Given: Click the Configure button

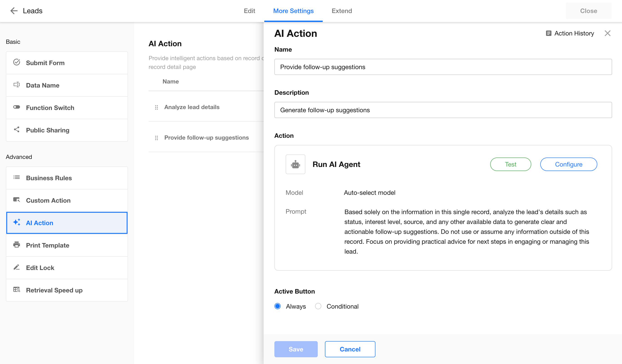Looking at the screenshot, I should (x=568, y=164).
